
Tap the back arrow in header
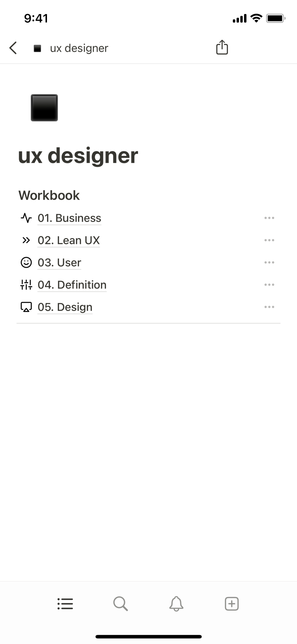(x=13, y=48)
